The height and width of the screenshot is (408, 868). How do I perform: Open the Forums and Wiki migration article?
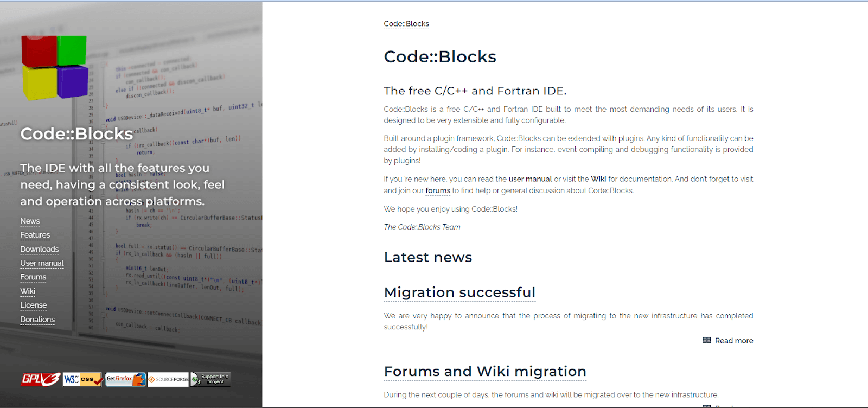pos(485,372)
